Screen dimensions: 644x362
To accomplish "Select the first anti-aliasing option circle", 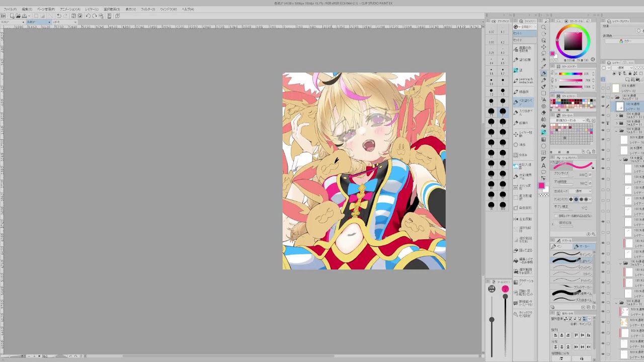I will [x=572, y=199].
